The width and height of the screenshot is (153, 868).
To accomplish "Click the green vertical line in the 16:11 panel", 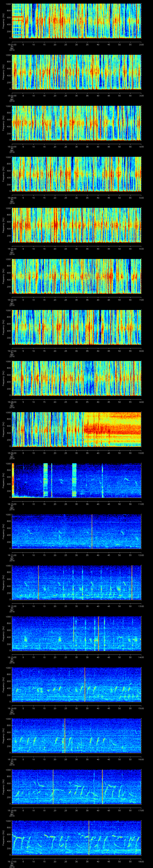I will coord(92,531).
